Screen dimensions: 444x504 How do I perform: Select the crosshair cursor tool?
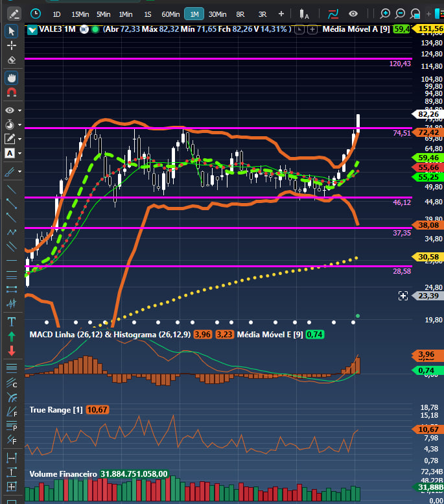click(12, 45)
